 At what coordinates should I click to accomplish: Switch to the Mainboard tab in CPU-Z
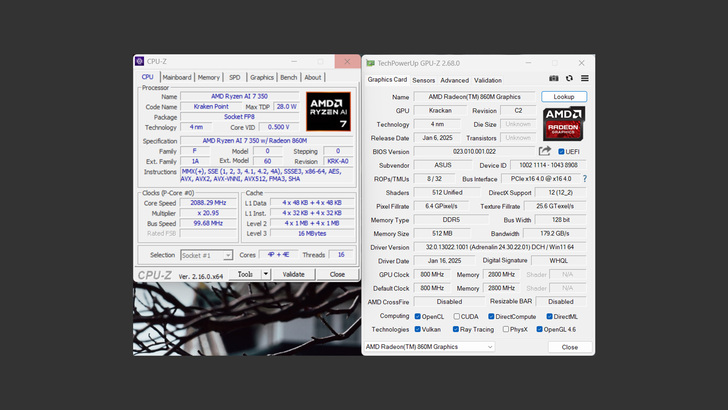177,77
